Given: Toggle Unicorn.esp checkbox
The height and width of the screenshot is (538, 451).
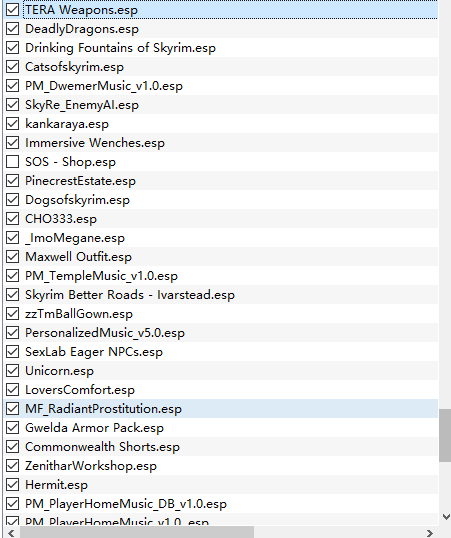Looking at the screenshot, I should pyautogui.click(x=13, y=371).
